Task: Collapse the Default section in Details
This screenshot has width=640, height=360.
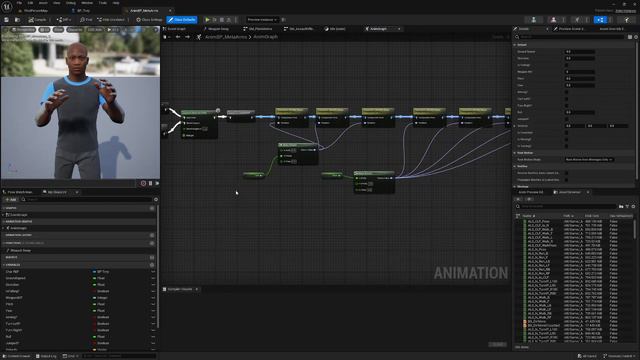Action: (515, 44)
